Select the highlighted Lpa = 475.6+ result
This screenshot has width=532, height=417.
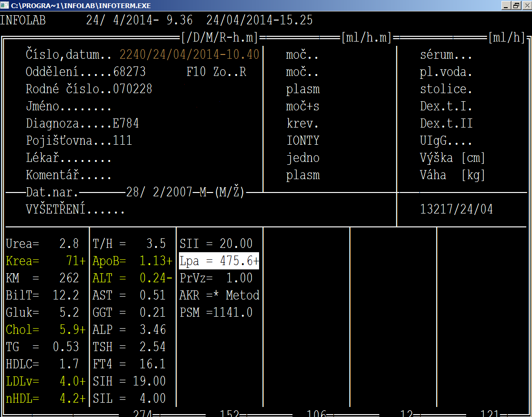coord(219,261)
